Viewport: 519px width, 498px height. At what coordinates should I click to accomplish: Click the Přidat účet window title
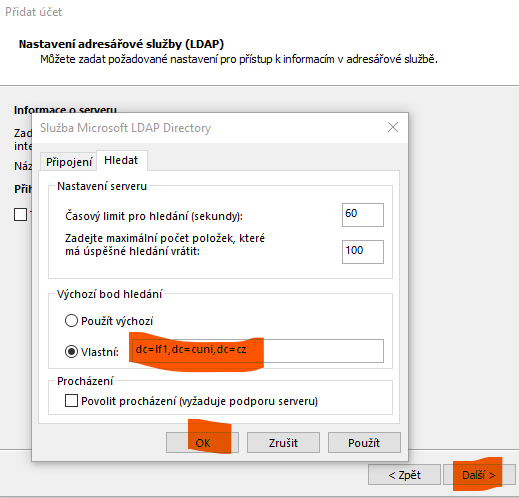pyautogui.click(x=34, y=12)
